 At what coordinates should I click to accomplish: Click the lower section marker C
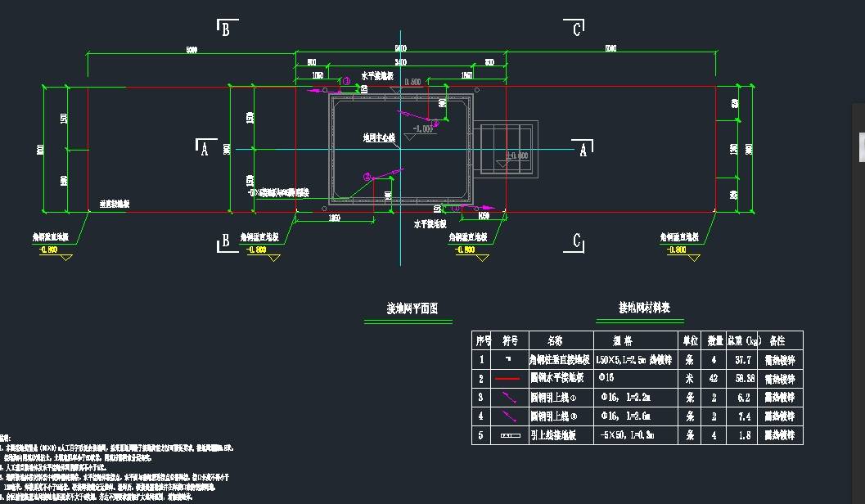[577, 241]
